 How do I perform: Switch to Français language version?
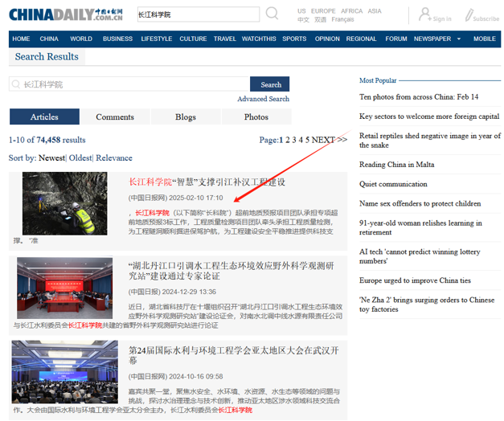[342, 19]
